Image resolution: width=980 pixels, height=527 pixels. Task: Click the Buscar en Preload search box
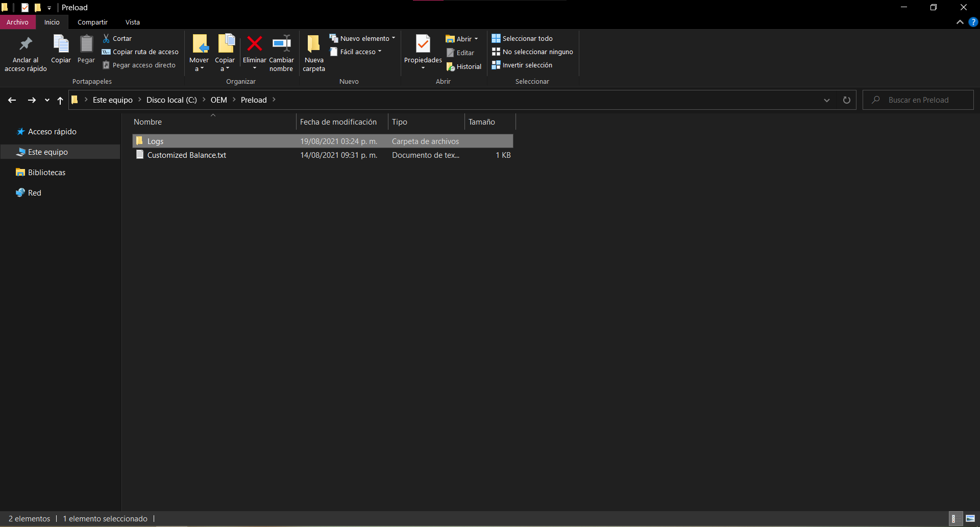tap(918, 100)
